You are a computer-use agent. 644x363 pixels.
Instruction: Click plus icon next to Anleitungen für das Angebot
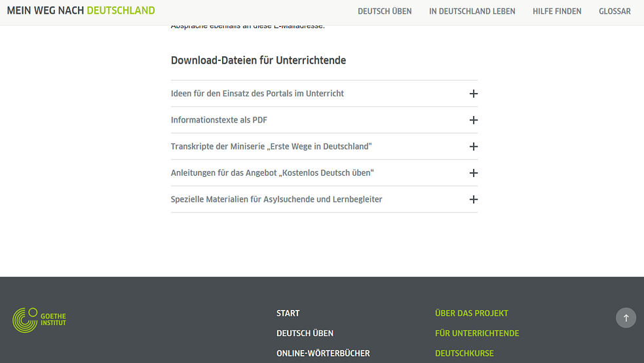(474, 173)
